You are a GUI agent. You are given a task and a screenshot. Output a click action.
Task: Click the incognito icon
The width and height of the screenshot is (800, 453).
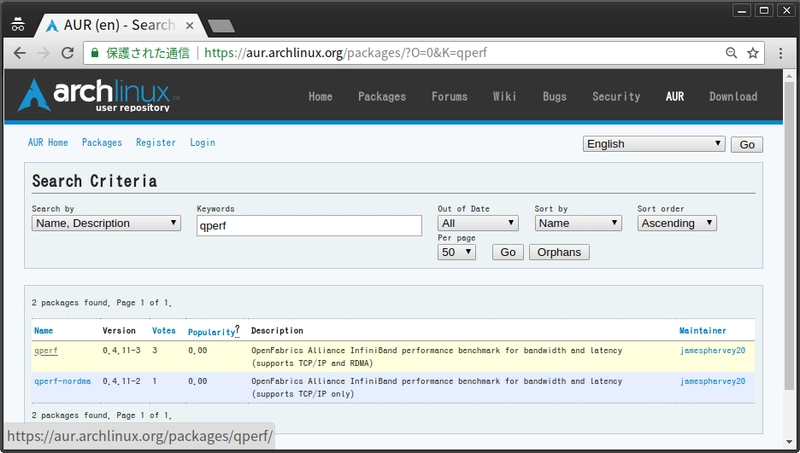(x=18, y=24)
